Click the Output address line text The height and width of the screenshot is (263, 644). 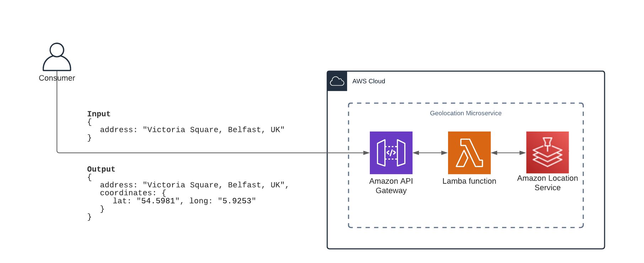tap(195, 185)
